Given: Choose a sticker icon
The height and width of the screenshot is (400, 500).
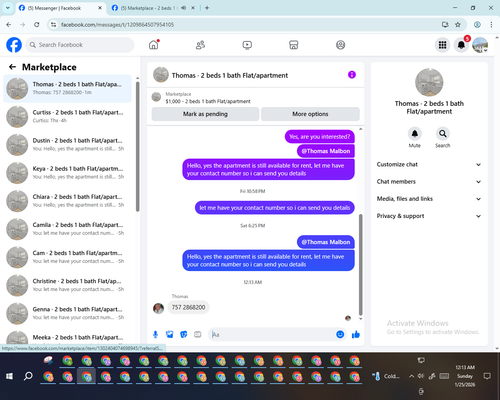Looking at the screenshot, I should click(x=184, y=334).
